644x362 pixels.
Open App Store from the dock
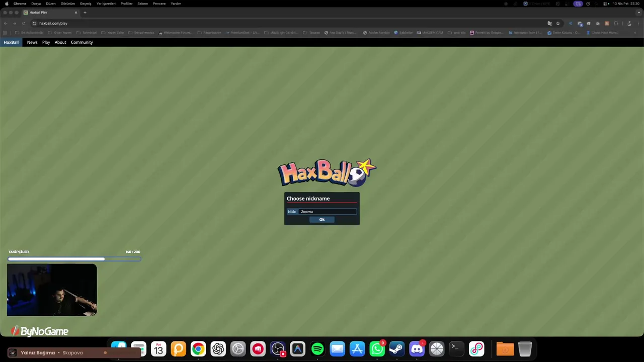[x=357, y=349]
